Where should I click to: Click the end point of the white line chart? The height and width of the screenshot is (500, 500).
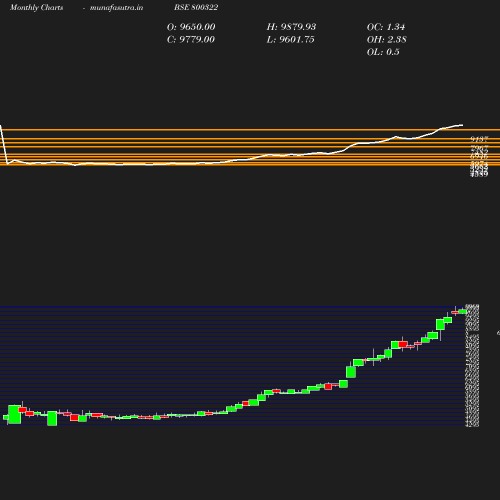click(x=462, y=125)
